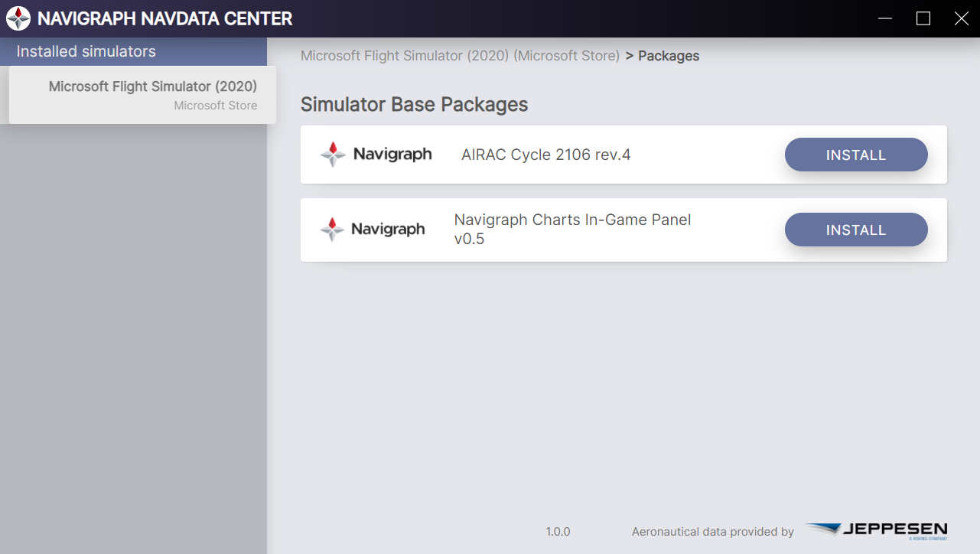Click the AIRAC Cycle 2106 rev.4 label
The image size is (980, 554).
click(x=546, y=155)
